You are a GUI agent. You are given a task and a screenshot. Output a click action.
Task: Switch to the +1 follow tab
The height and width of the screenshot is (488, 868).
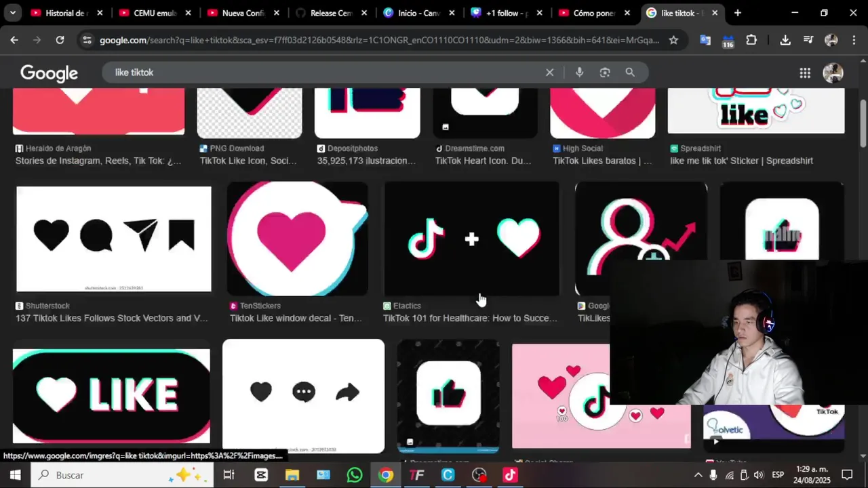click(x=507, y=13)
